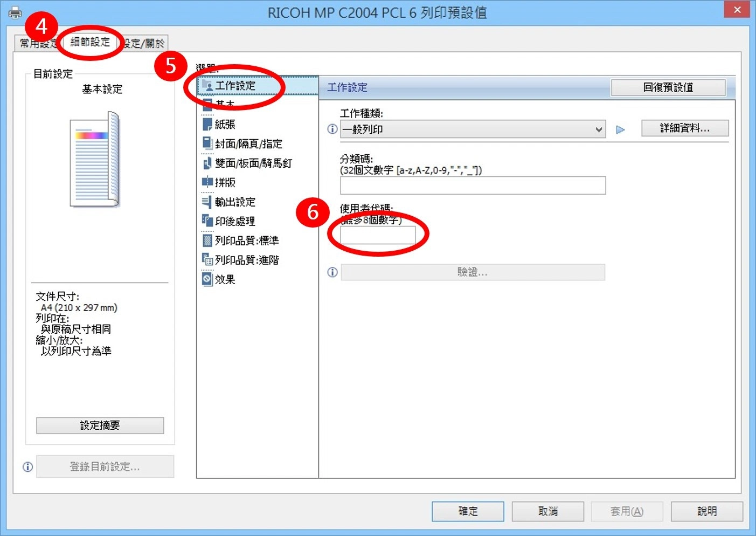The image size is (756, 536).
Task: Click inside the 使用者代碼 user code field
Action: 377,235
